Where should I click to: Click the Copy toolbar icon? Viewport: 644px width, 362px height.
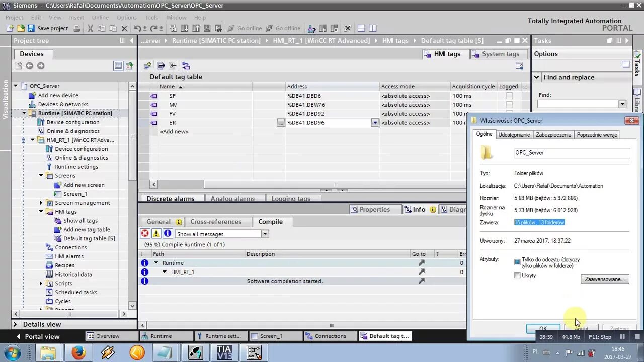[x=101, y=28]
